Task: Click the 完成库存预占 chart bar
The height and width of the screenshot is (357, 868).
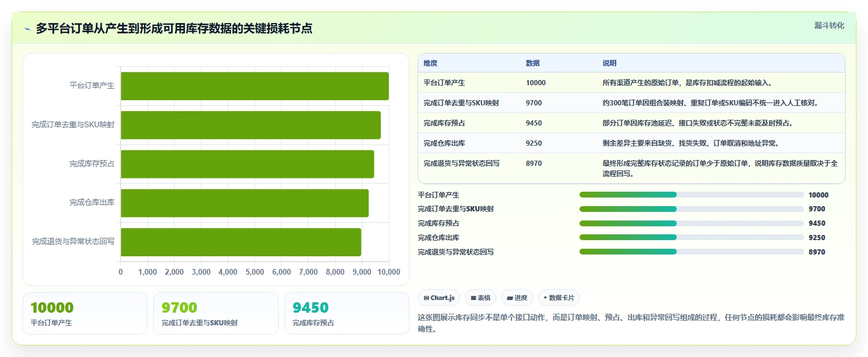Action: (x=247, y=164)
